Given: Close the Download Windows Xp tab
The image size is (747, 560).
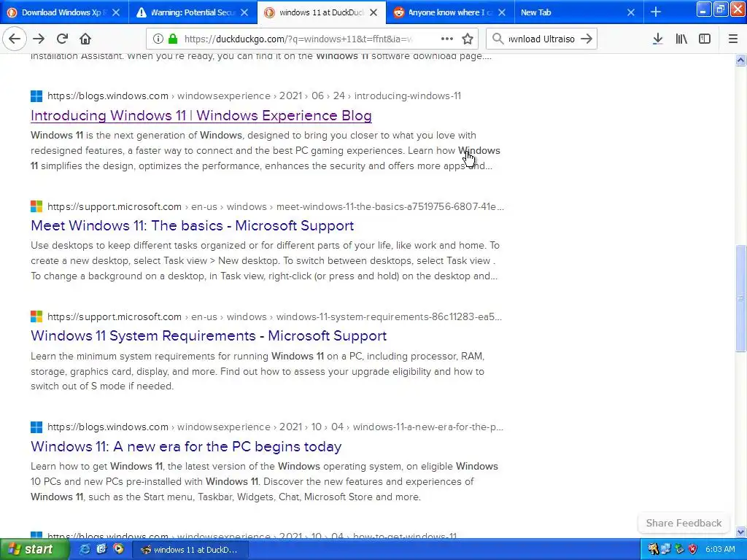Looking at the screenshot, I should (x=116, y=12).
